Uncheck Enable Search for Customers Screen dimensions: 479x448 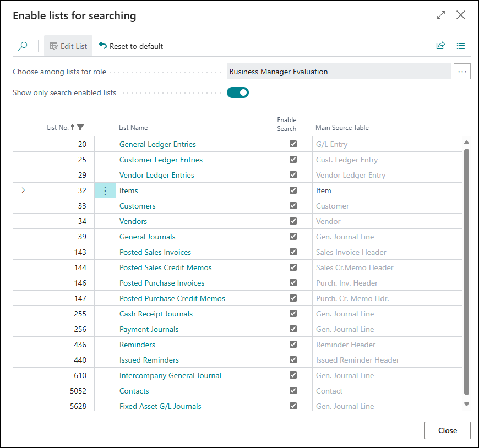click(293, 205)
